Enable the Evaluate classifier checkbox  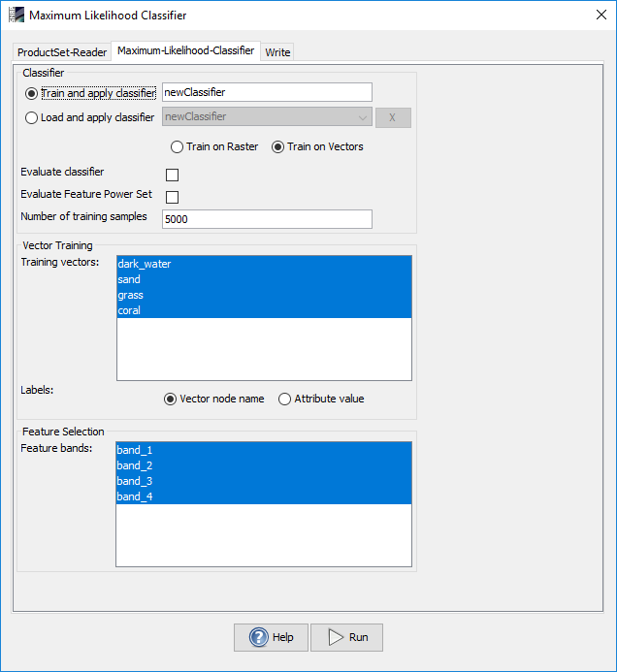click(x=172, y=175)
